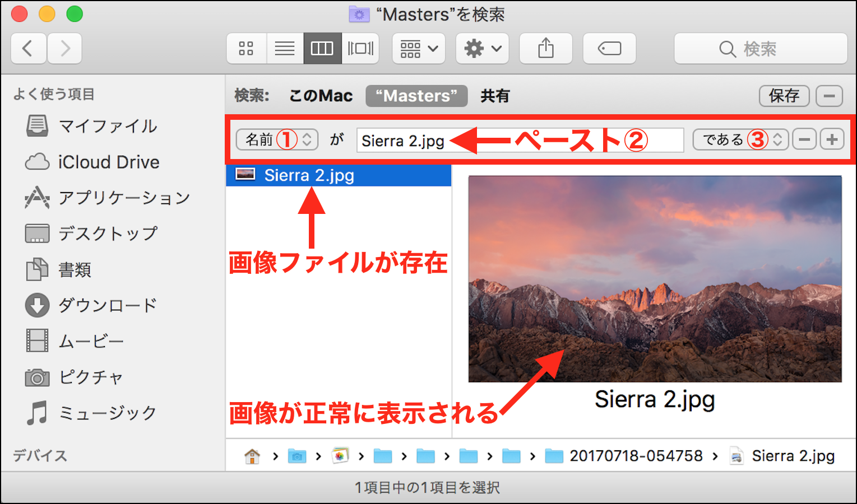Click the 保存 button
The image size is (857, 504).
(x=784, y=96)
